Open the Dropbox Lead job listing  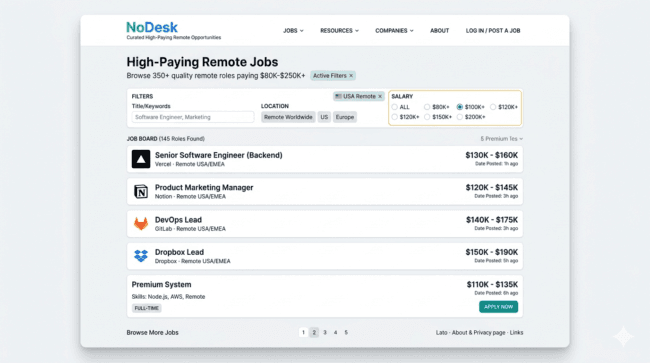click(x=179, y=252)
